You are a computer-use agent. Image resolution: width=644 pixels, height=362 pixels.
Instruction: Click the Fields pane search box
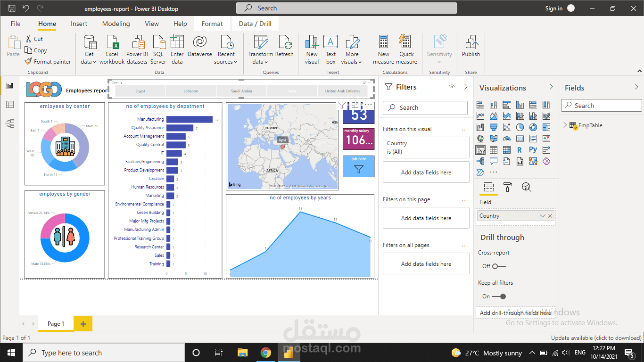click(x=601, y=106)
